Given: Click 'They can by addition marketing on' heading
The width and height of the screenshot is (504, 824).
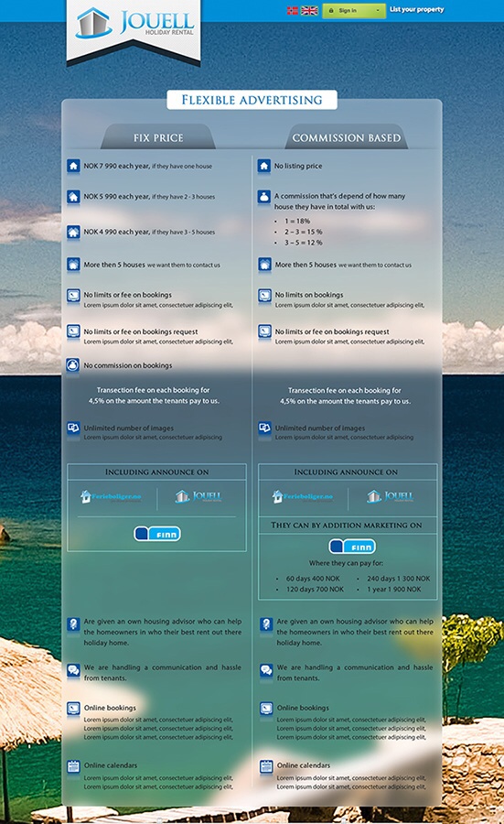Looking at the screenshot, I should [347, 525].
